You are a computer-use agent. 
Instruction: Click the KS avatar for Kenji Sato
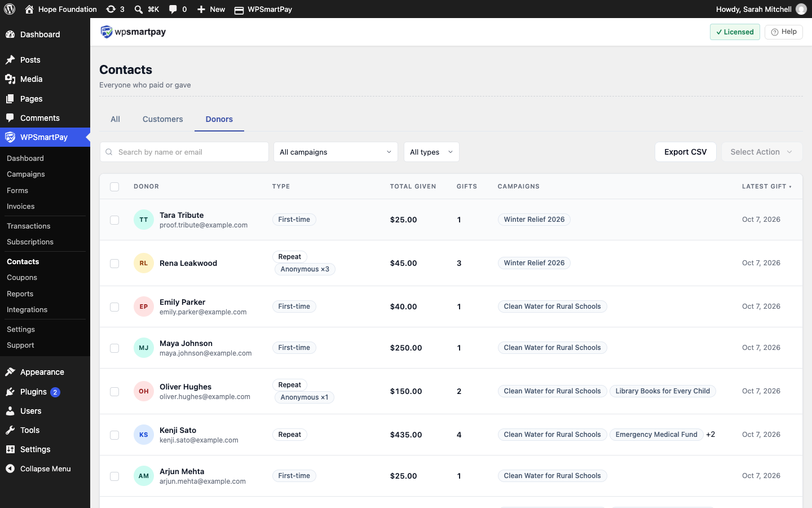144,435
